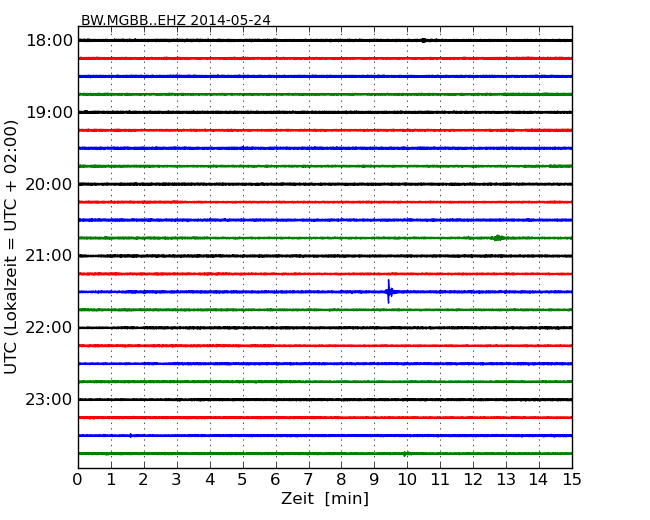
Task: Click the 21:00 time label
Action: (x=49, y=256)
